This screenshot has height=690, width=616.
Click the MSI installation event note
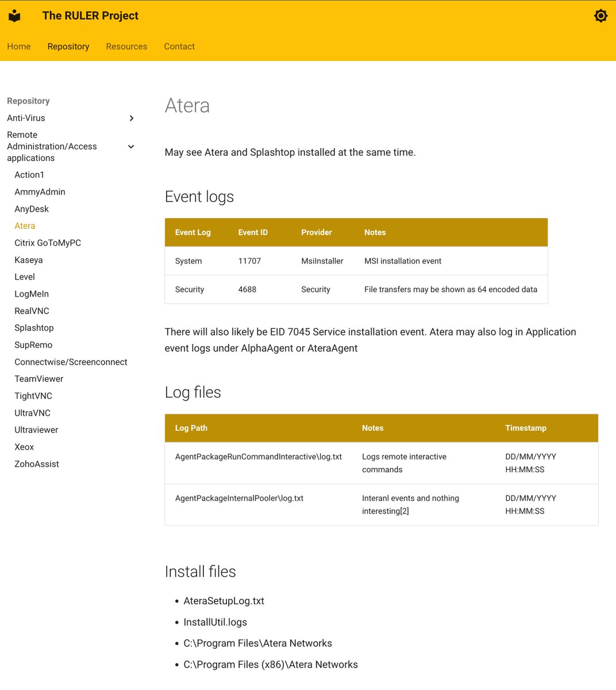point(403,261)
